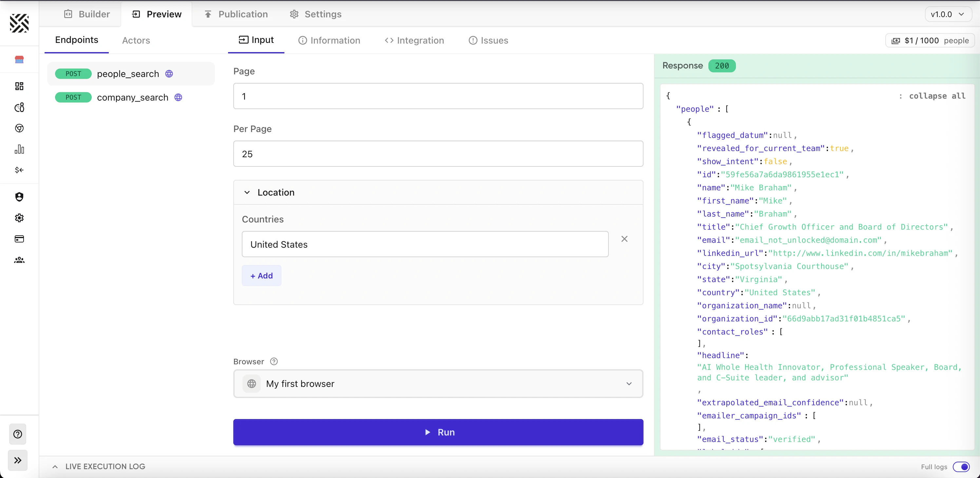Viewport: 980px width, 478px height.
Task: Click the email_not_unlocked@domain.com value
Action: 808,240
